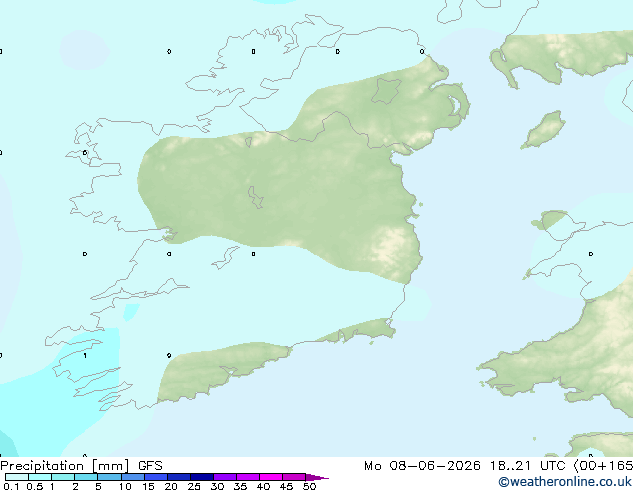Click the legend value 0.1
The image size is (634, 490).
point(11,486)
